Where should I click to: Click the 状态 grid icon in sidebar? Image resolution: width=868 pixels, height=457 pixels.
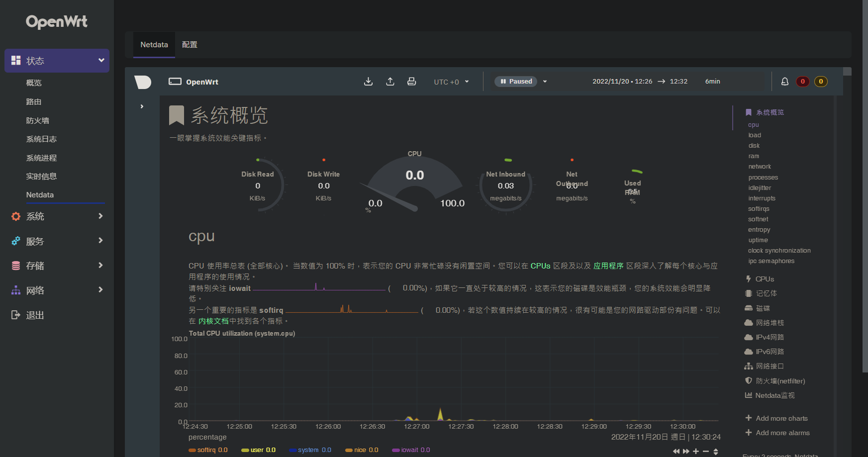tap(16, 60)
